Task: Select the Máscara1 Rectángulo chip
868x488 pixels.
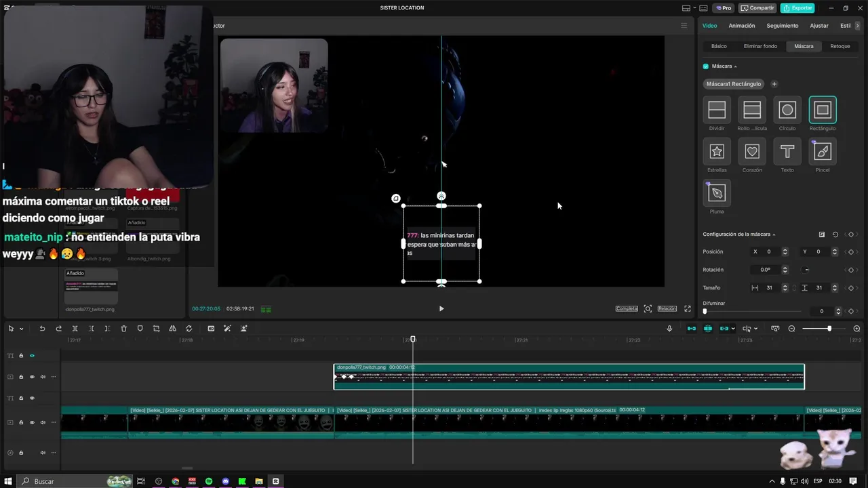Action: tap(734, 84)
